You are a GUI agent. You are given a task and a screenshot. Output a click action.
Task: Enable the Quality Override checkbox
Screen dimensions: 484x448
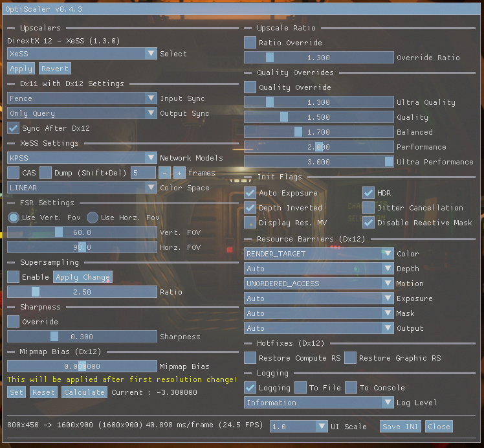[x=250, y=87]
